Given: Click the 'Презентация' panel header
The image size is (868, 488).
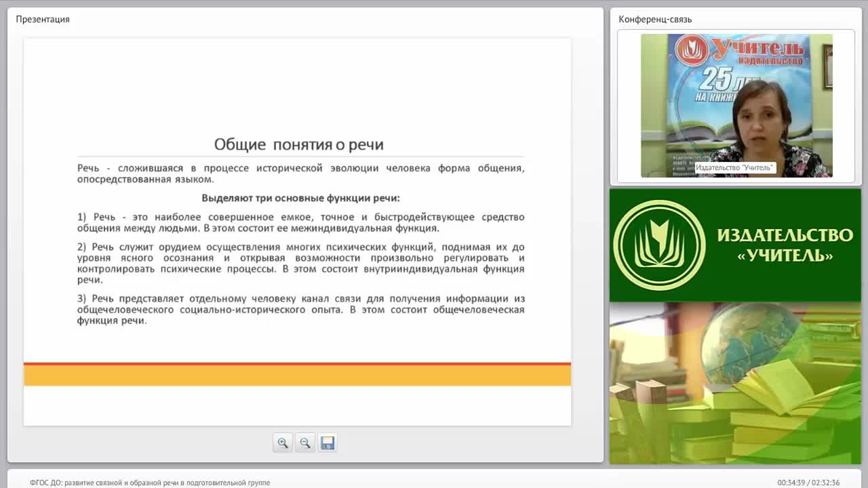Looking at the screenshot, I should coord(43,19).
